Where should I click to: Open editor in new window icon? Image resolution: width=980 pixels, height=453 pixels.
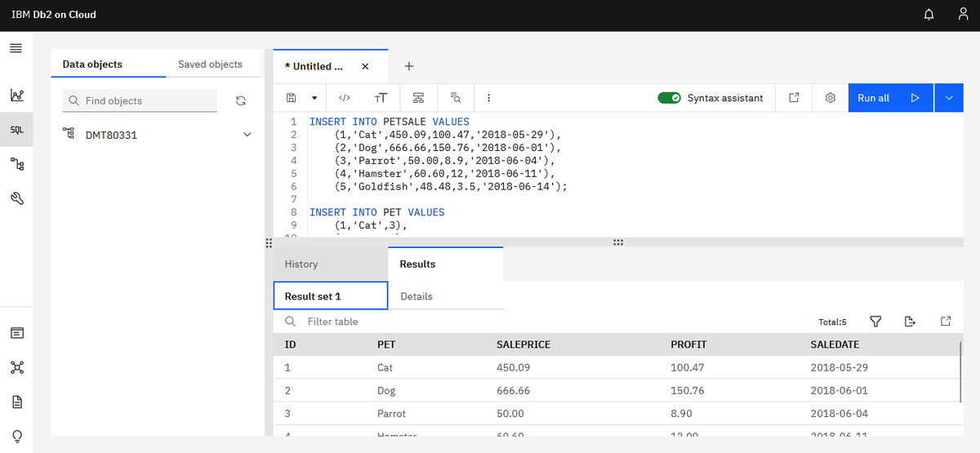[x=794, y=98]
